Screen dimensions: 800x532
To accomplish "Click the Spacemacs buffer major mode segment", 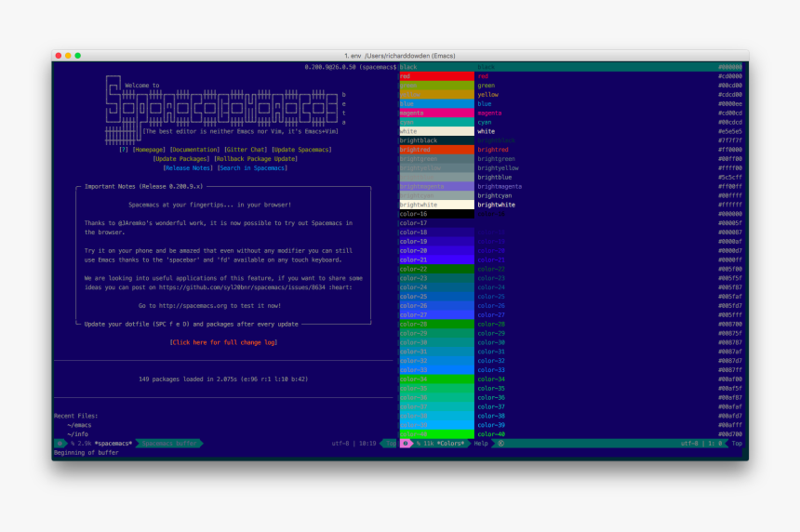I will click(169, 444).
